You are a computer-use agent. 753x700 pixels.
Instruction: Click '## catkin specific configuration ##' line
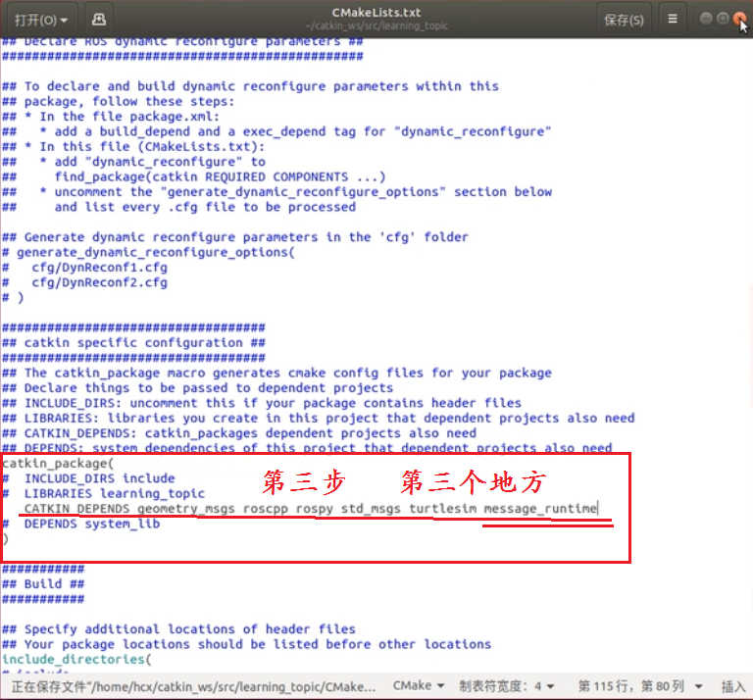(x=133, y=343)
